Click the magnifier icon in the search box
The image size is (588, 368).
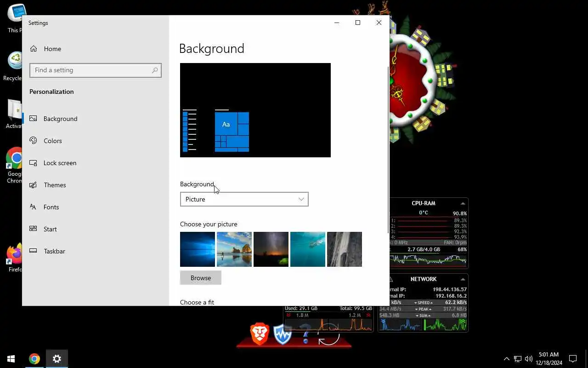point(155,70)
